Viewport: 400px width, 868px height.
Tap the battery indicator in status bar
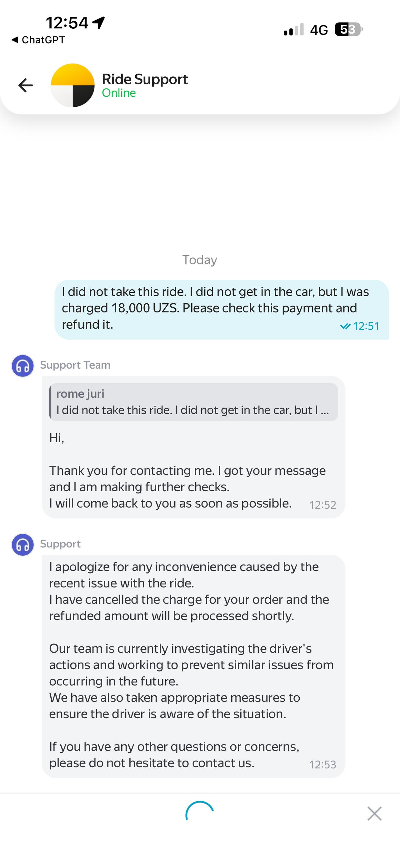pyautogui.click(x=349, y=30)
